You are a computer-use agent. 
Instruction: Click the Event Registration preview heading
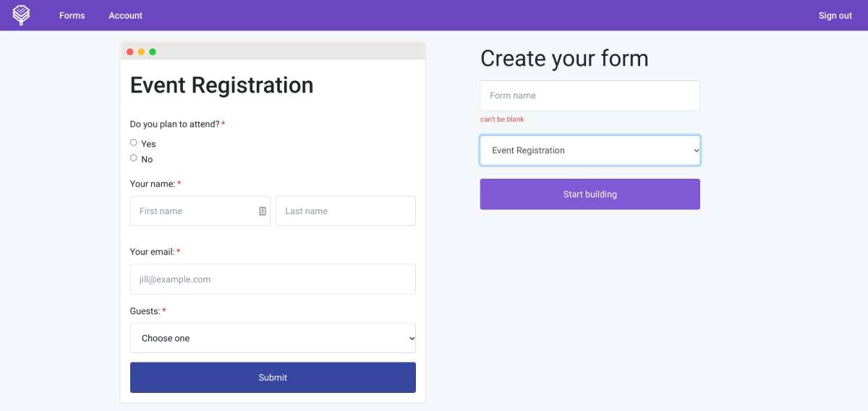221,85
